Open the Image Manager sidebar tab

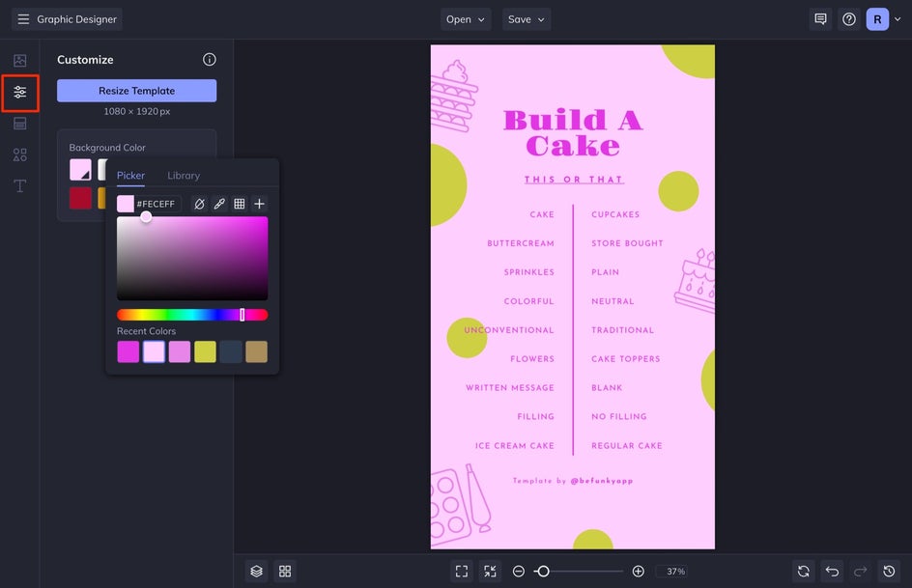(x=19, y=61)
